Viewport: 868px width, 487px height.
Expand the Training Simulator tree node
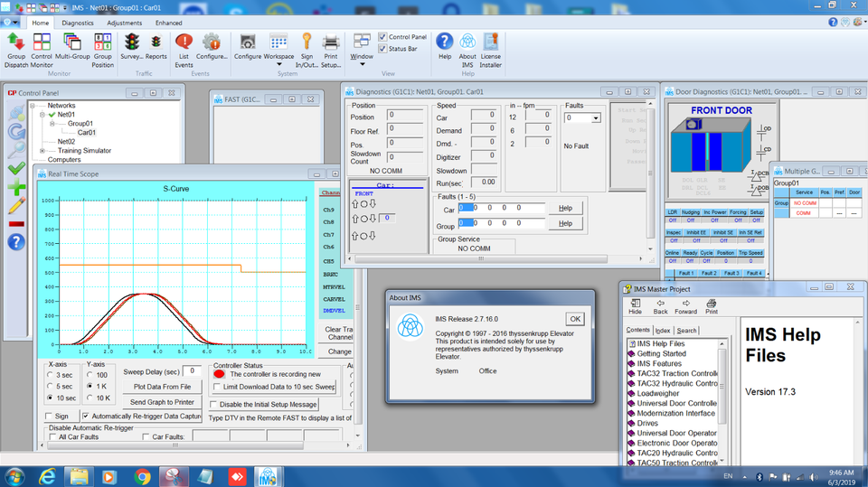click(42, 151)
